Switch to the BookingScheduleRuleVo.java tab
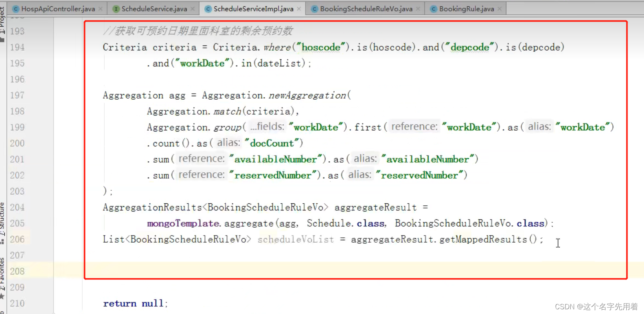The height and width of the screenshot is (314, 644). [x=366, y=9]
